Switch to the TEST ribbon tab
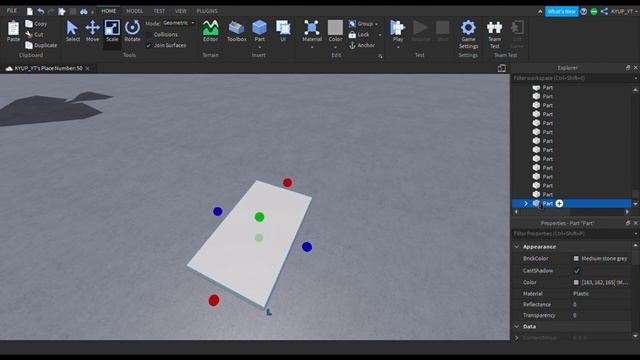The image size is (640, 360). (x=159, y=11)
